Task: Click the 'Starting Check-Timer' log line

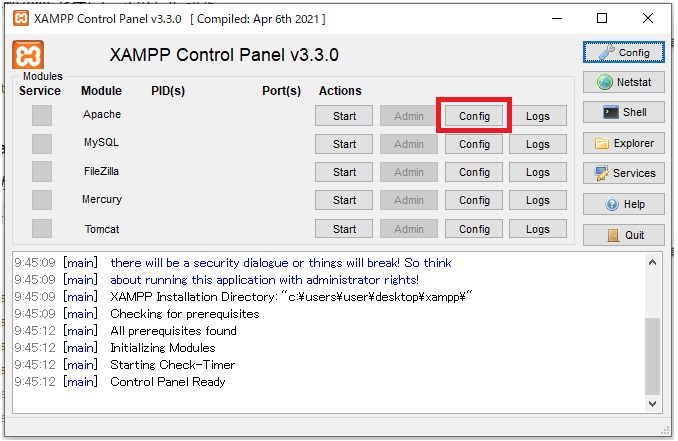Action: coord(173,364)
